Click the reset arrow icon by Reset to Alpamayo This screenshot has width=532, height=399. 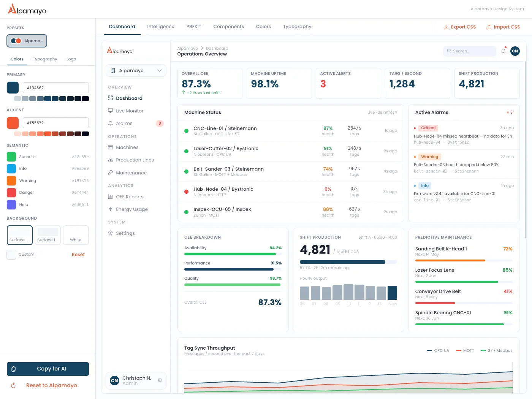click(13, 385)
